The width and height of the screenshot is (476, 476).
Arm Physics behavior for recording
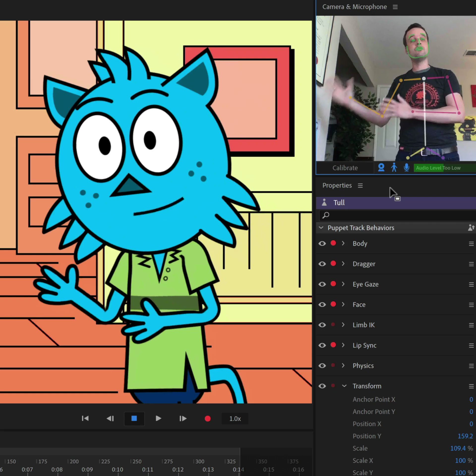point(333,365)
